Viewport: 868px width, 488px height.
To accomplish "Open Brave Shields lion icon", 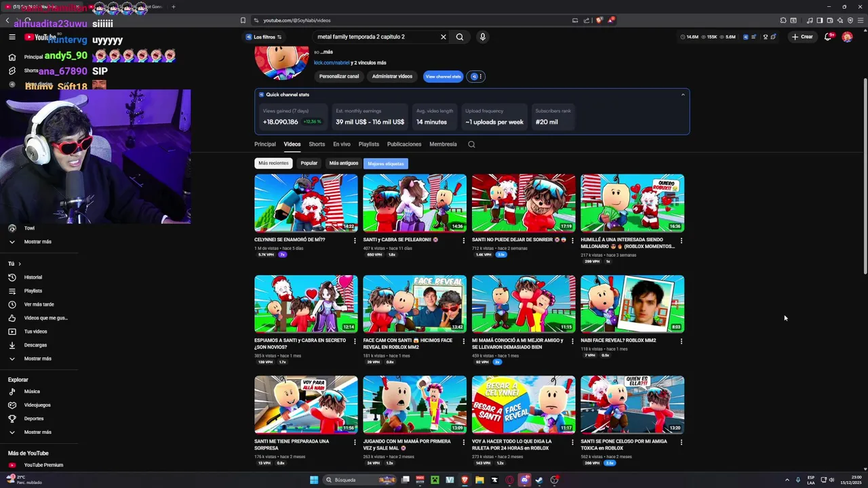I will tap(599, 20).
